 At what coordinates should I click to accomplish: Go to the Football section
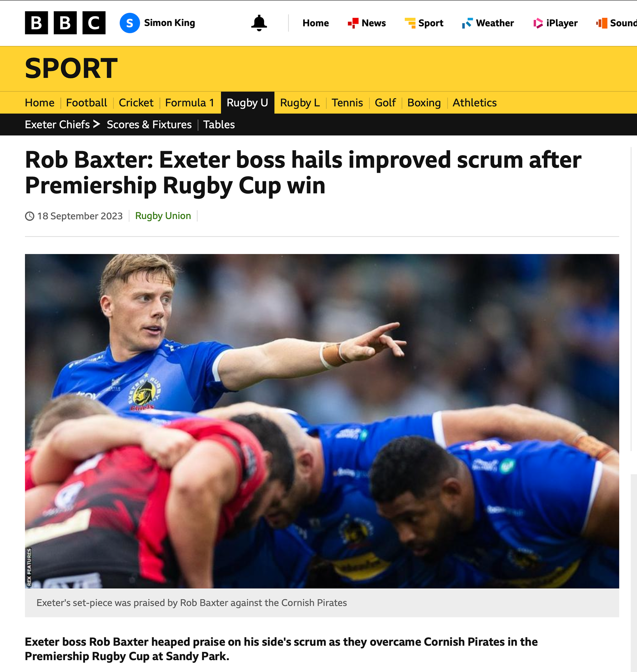point(86,103)
